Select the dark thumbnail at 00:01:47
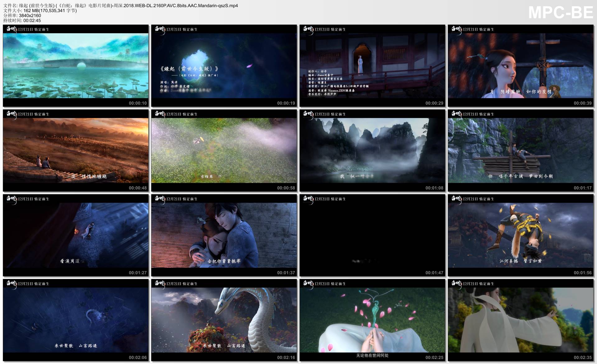 [372, 235]
